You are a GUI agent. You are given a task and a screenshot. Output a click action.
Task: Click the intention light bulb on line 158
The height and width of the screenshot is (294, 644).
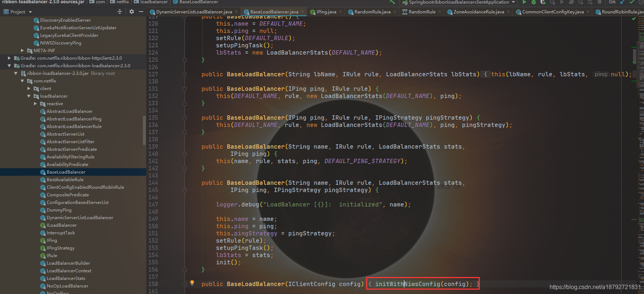(192, 283)
